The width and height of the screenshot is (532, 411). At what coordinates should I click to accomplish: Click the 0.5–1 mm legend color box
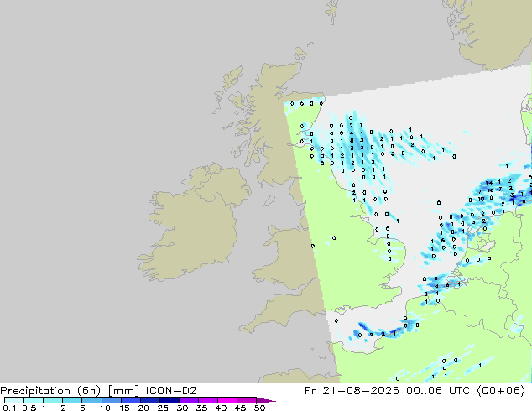point(34,400)
